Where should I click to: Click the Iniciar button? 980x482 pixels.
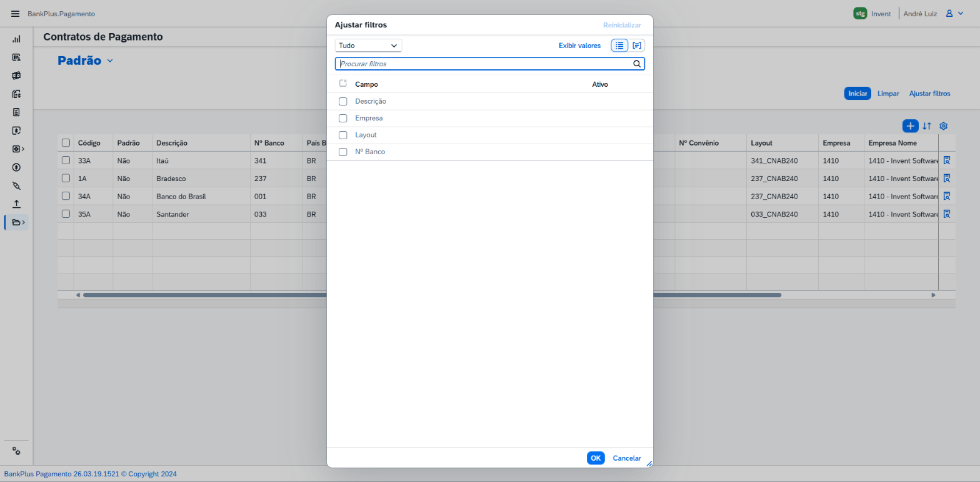pos(857,94)
